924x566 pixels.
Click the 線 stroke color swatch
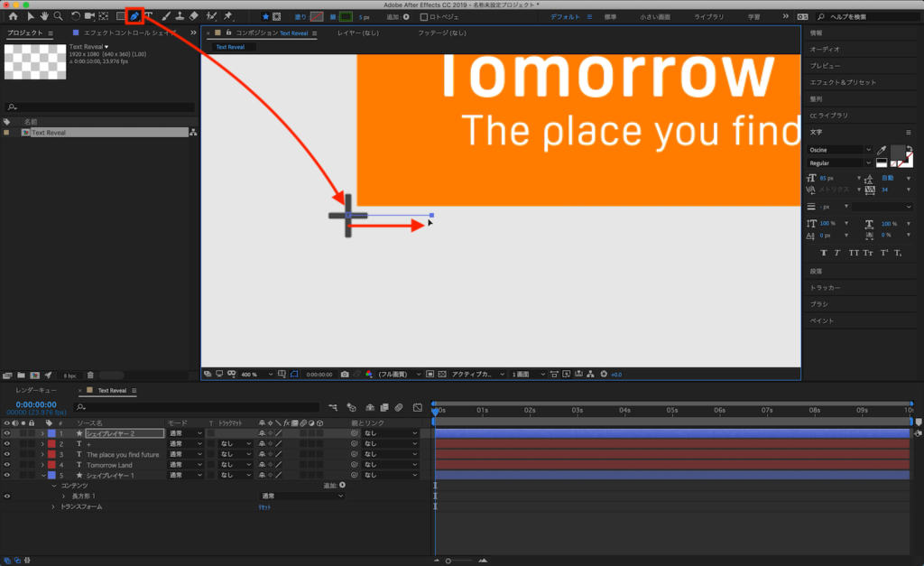(346, 17)
